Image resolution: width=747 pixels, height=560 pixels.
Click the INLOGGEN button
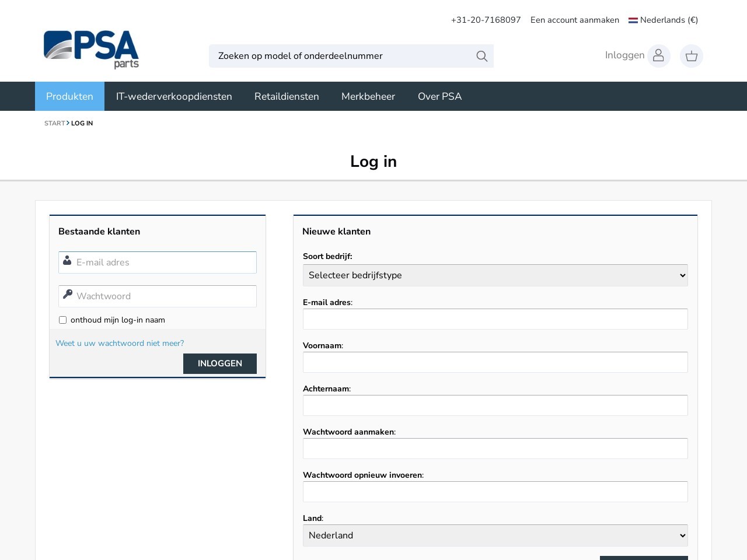pyautogui.click(x=220, y=363)
